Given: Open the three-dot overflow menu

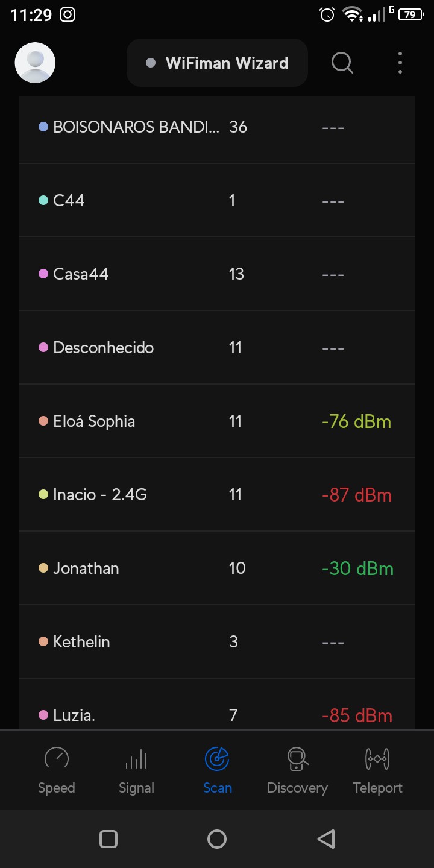Looking at the screenshot, I should tap(400, 63).
